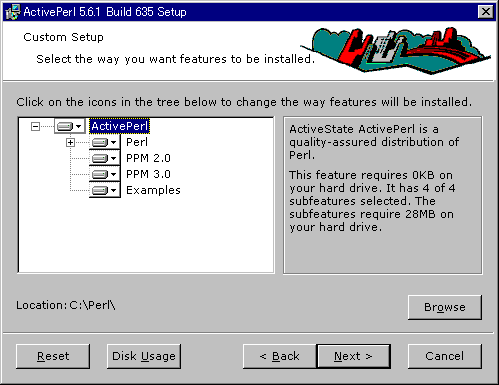Expand the Perl subfeature node

tap(70, 142)
